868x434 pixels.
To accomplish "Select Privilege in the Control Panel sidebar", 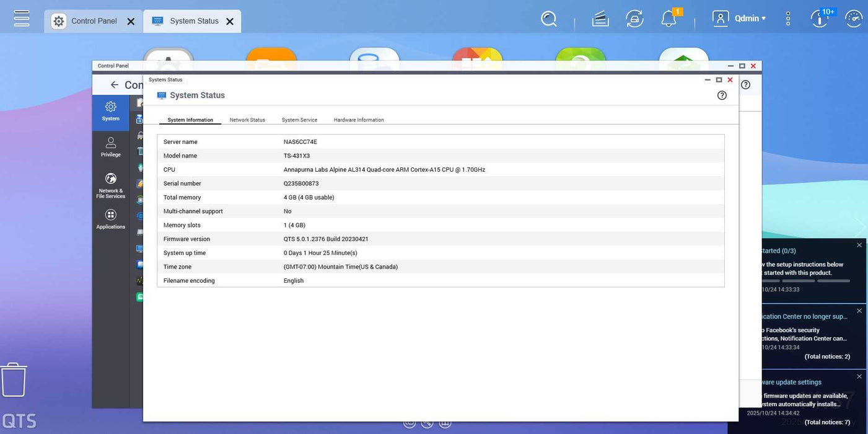I will click(111, 147).
